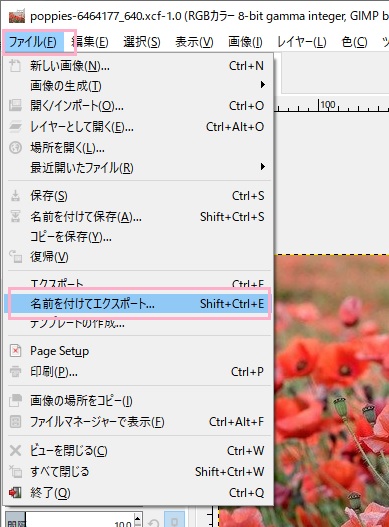The width and height of the screenshot is (389, 527).
Task: Choose Page Setup menu entry
Action: pos(139,351)
